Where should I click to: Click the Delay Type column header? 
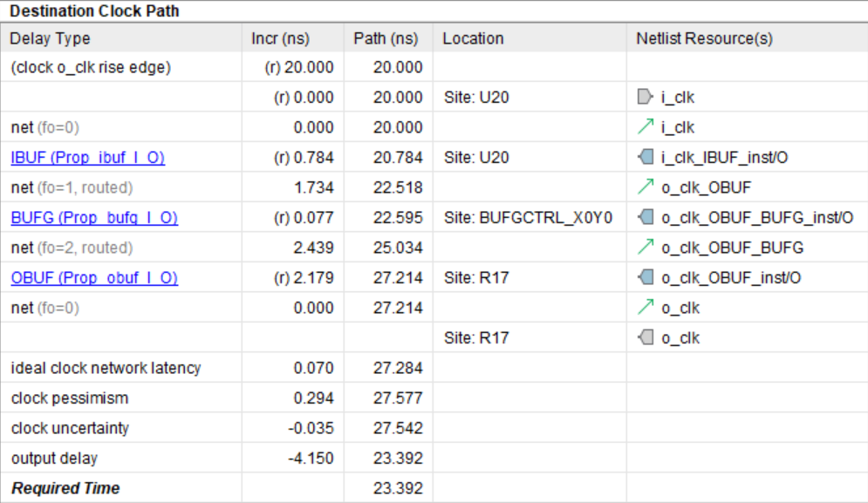50,39
